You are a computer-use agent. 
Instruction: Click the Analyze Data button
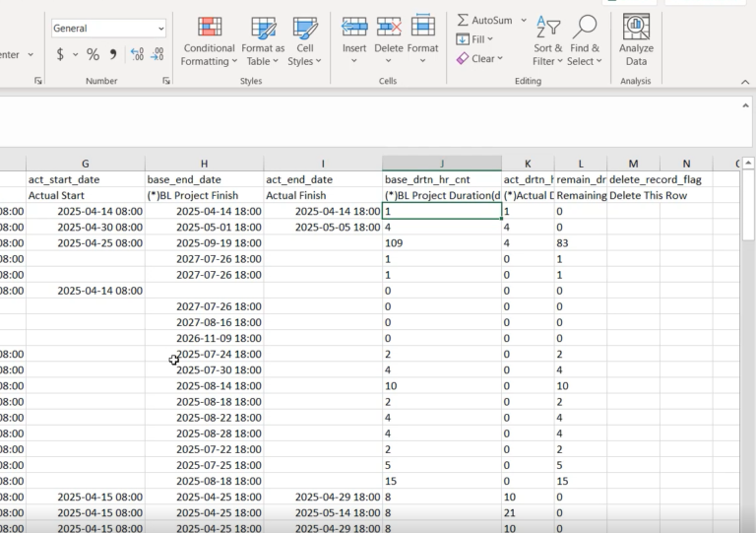click(636, 41)
